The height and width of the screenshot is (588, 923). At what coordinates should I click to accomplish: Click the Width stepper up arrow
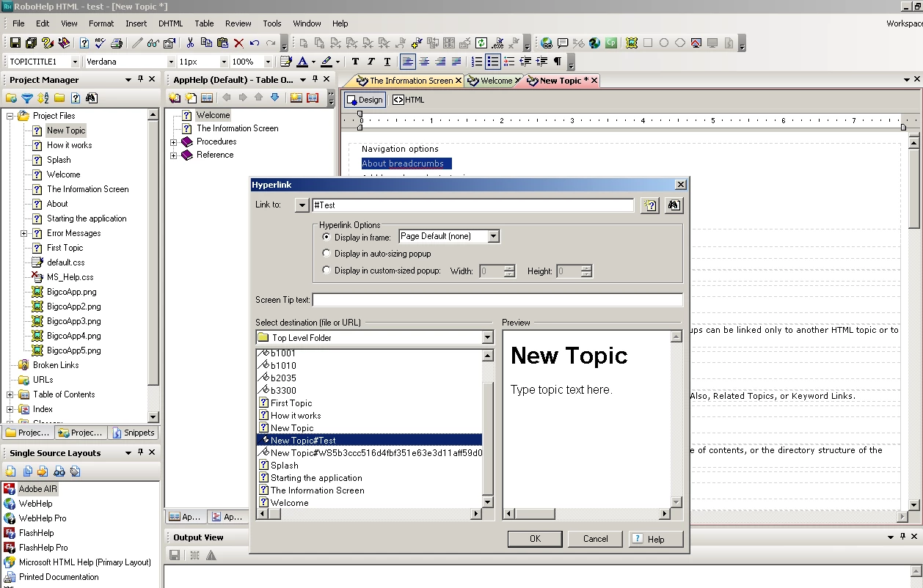point(510,268)
